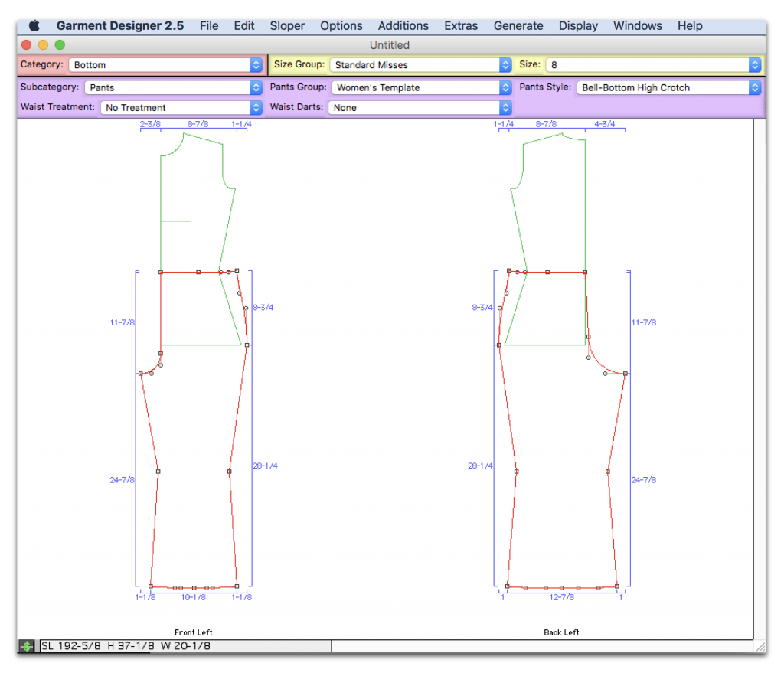Click the green dollar icon in status bar

pyautogui.click(x=27, y=646)
